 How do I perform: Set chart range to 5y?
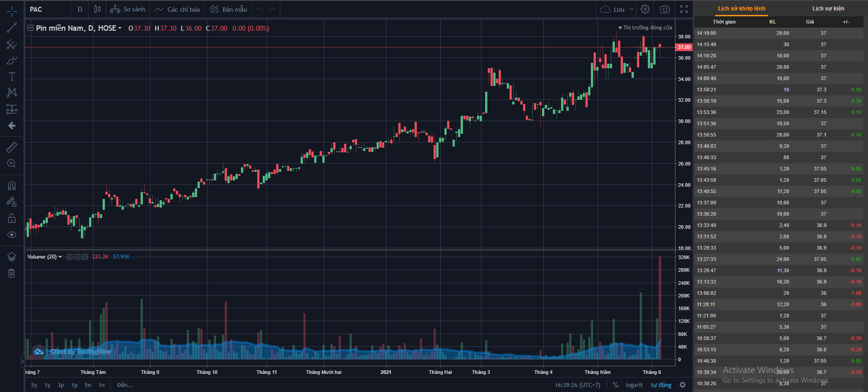tap(34, 385)
